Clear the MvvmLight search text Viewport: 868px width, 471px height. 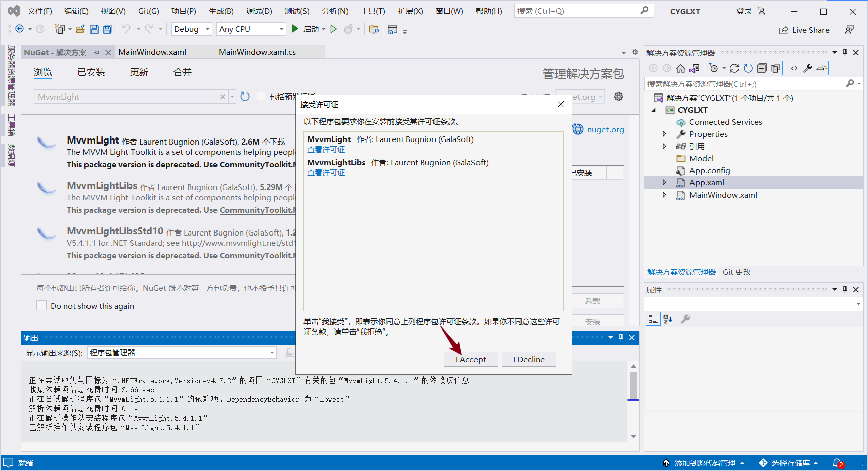[223, 97]
